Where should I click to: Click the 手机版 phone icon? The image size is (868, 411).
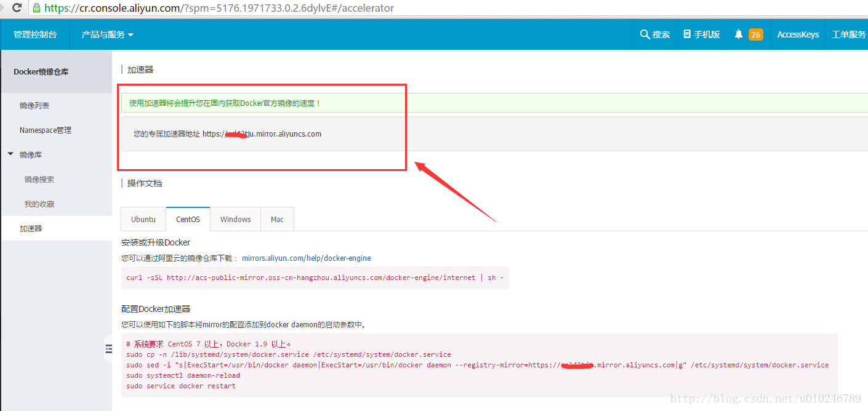[687, 34]
